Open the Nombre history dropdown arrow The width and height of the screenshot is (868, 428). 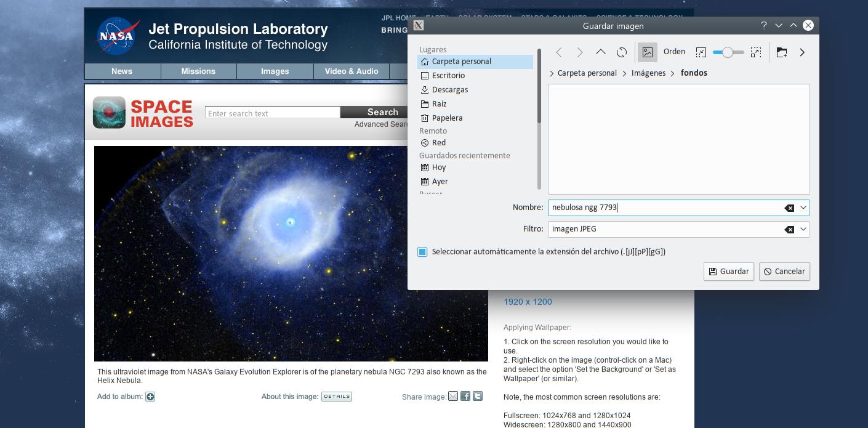(x=803, y=208)
